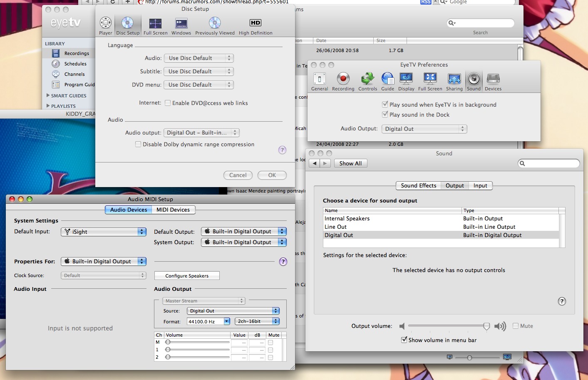Open the Previously Viewed pane
The height and width of the screenshot is (380, 588).
(215, 26)
